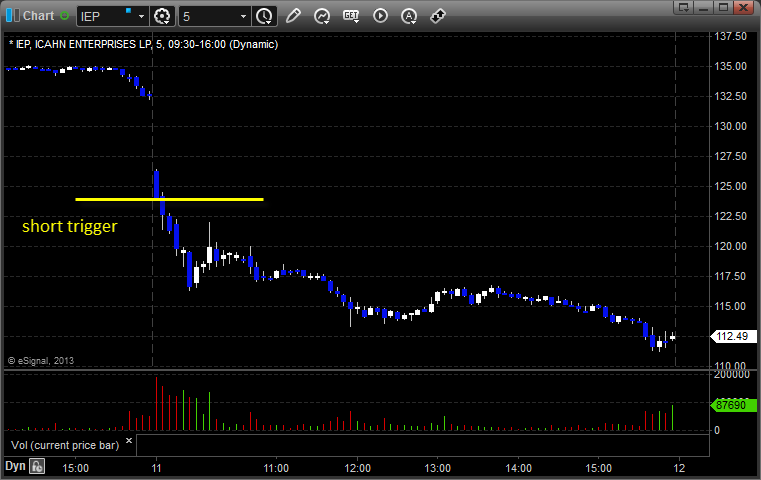Open the IEP symbol dropdown
The height and width of the screenshot is (480, 761).
[x=141, y=17]
